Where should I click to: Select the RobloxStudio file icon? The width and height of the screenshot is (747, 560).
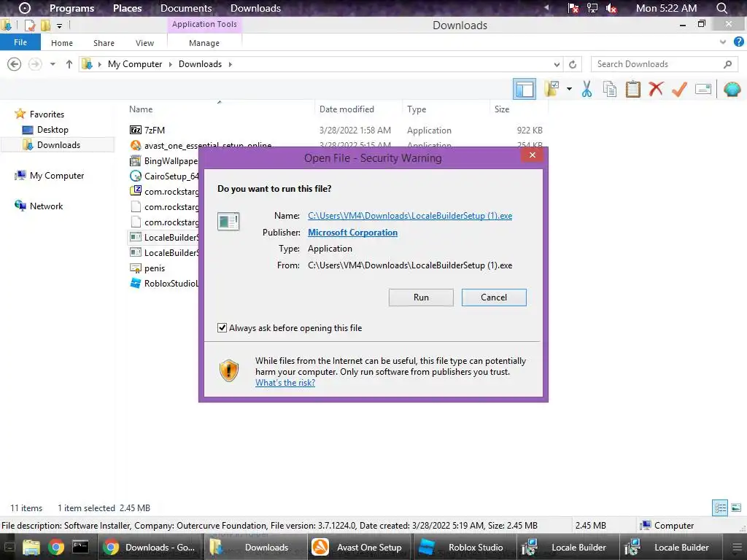point(135,284)
